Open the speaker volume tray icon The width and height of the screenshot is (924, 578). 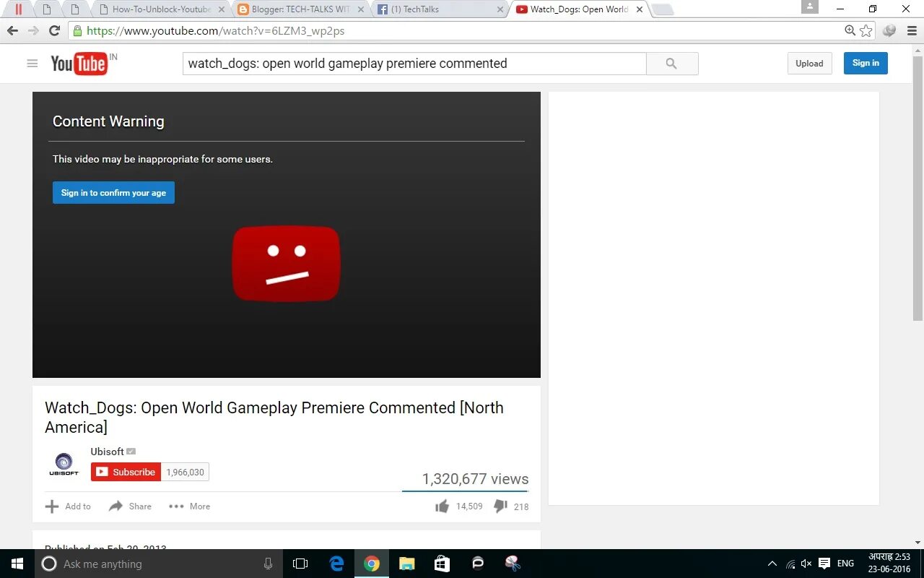coord(807,564)
